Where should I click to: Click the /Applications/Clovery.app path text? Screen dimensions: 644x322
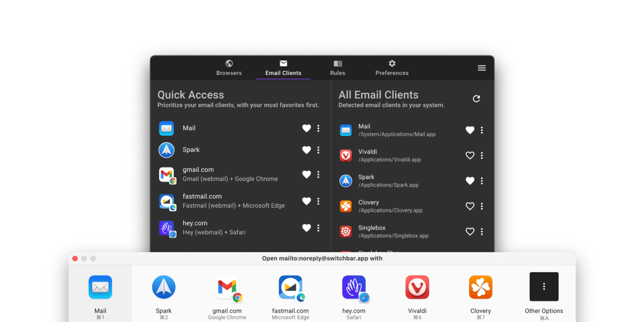coord(390,210)
